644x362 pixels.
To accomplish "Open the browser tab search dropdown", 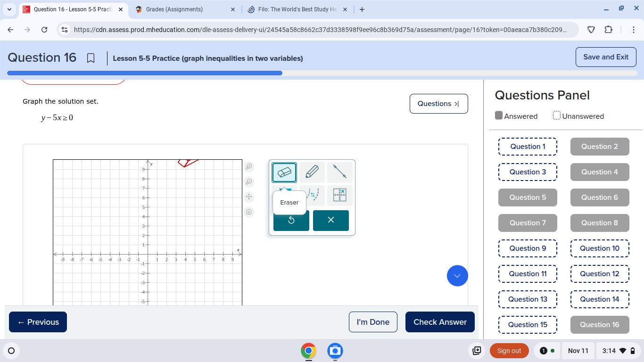I will [8, 9].
